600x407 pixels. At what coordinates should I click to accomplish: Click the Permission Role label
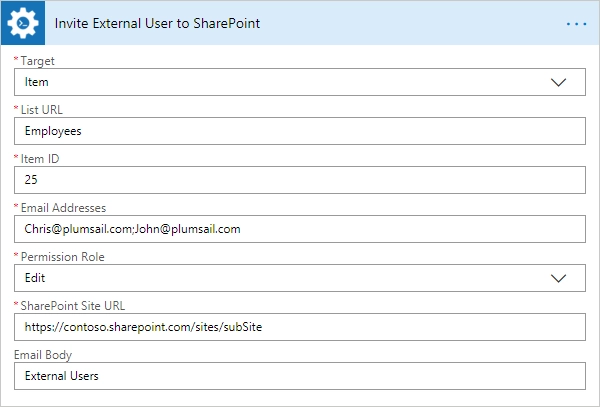tap(62, 257)
